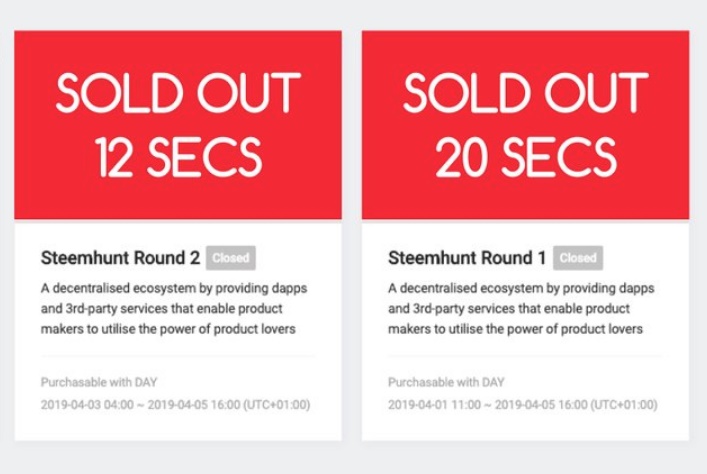Click the '12 SECS' text in red banner
The width and height of the screenshot is (707, 474).
tap(178, 157)
